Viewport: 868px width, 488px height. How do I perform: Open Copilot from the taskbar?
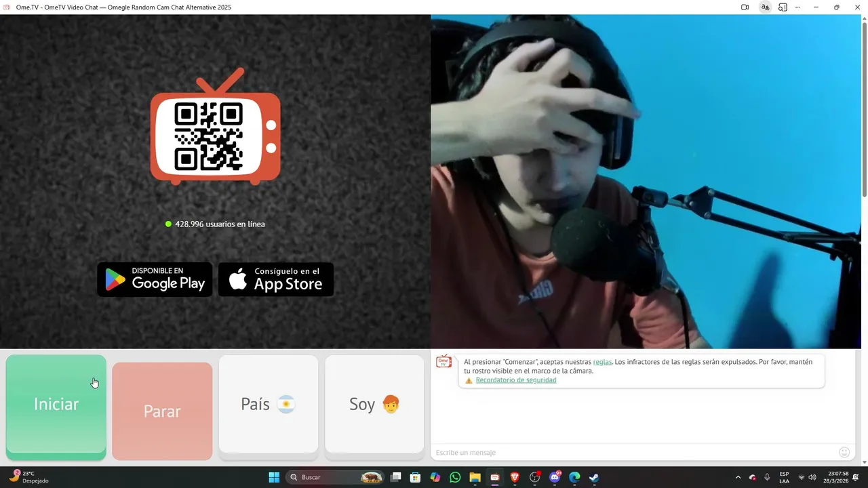[x=435, y=477]
